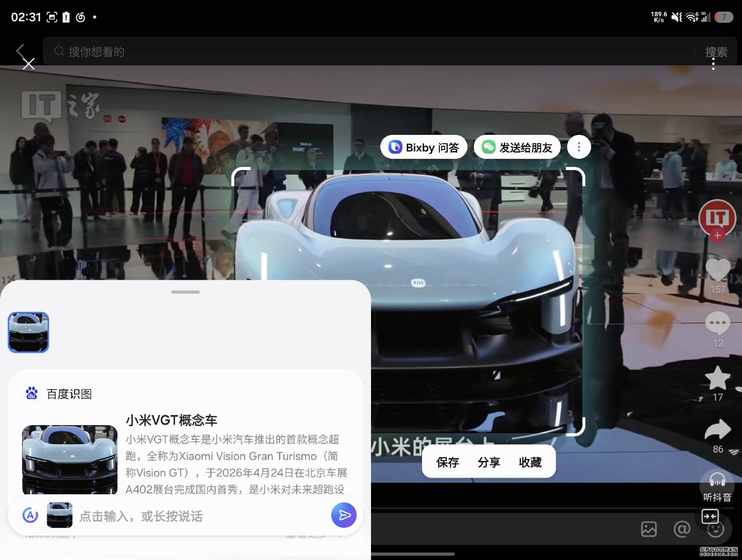
Task: Favorite the video with star icon
Action: point(718,378)
